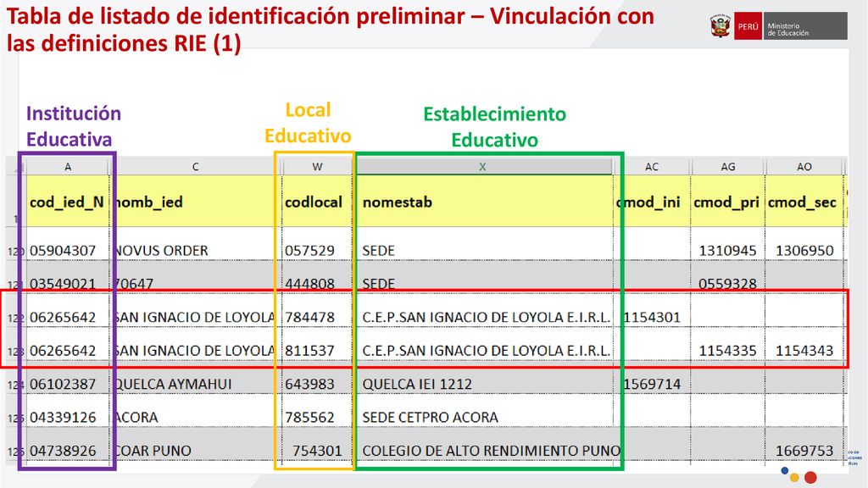Select cell with code 06102387
Image resolution: width=868 pixels, height=488 pixels.
tap(68, 378)
